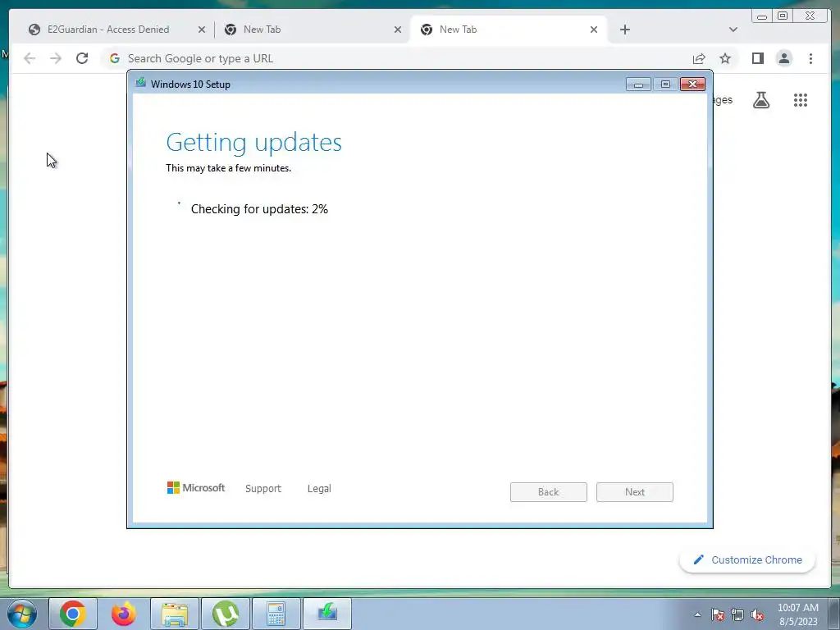Image resolution: width=840 pixels, height=630 pixels.
Task: Click Next button in Windows 10 Setup
Action: coord(634,492)
